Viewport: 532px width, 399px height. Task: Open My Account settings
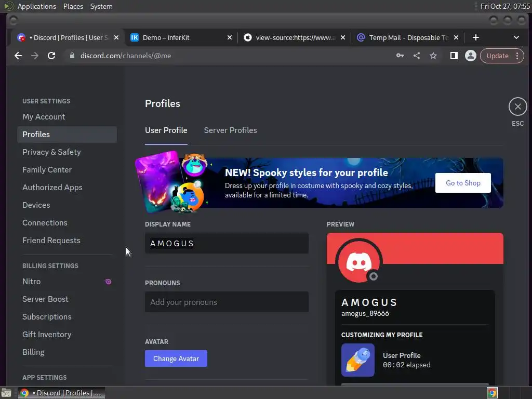[x=67, y=117]
